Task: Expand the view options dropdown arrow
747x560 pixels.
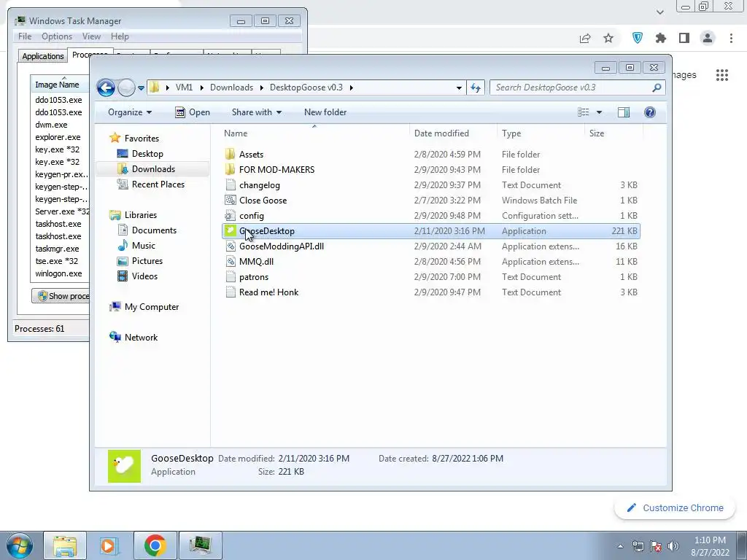Action: click(x=600, y=112)
